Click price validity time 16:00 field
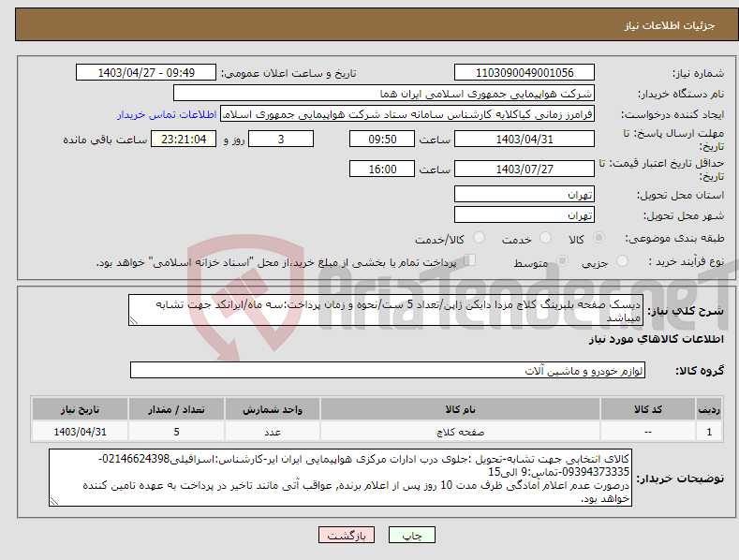This screenshot has width=739, height=560. [382, 169]
